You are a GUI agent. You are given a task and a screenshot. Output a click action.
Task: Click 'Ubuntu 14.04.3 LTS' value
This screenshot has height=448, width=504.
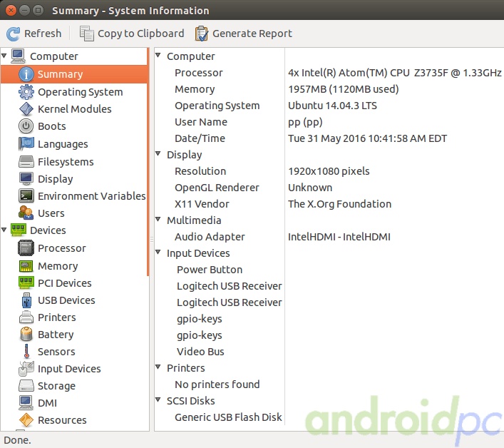coord(332,106)
